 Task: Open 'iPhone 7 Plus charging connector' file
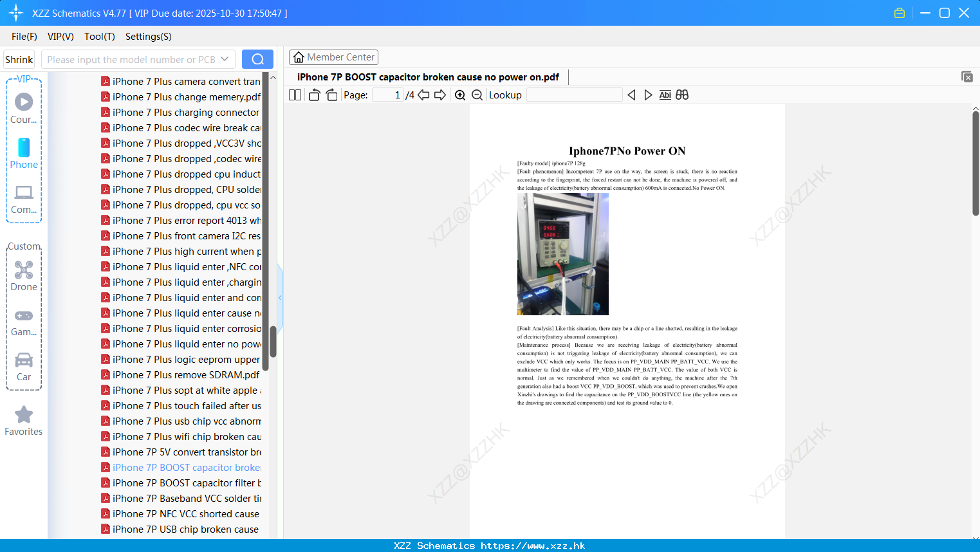coord(186,112)
